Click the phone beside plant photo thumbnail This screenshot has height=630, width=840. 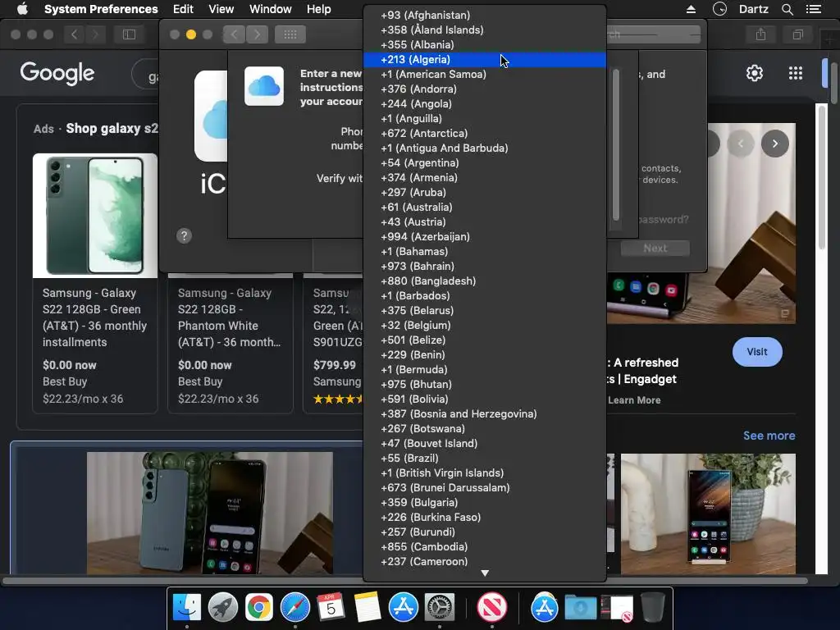708,514
